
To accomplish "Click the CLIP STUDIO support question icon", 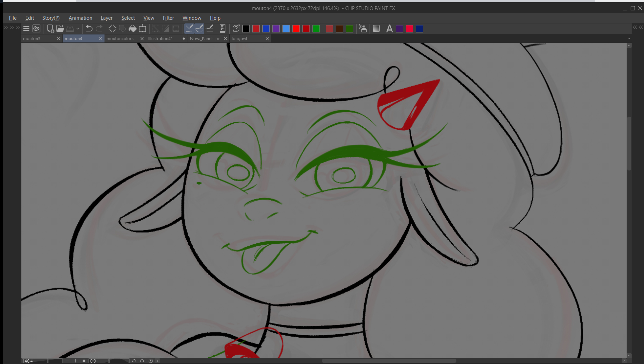I will point(236,29).
